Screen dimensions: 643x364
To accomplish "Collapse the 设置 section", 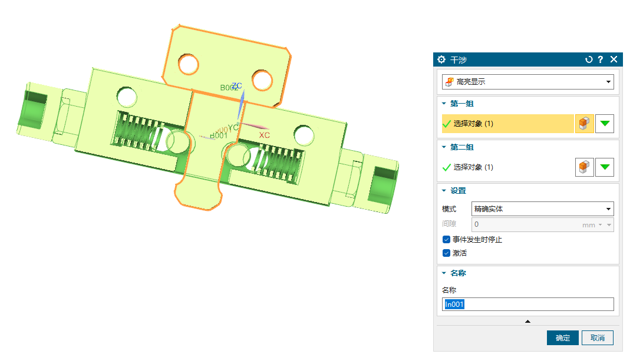I will 458,191.
